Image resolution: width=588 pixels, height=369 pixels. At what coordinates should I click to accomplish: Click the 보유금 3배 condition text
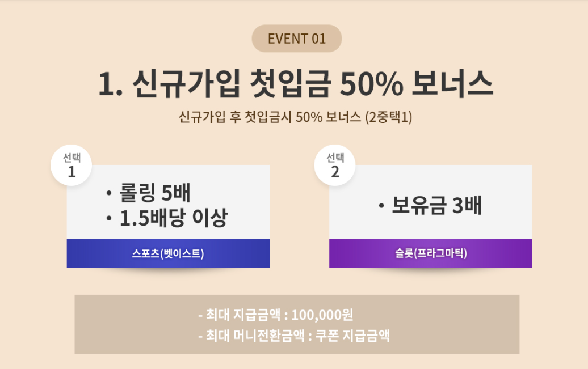pos(436,206)
